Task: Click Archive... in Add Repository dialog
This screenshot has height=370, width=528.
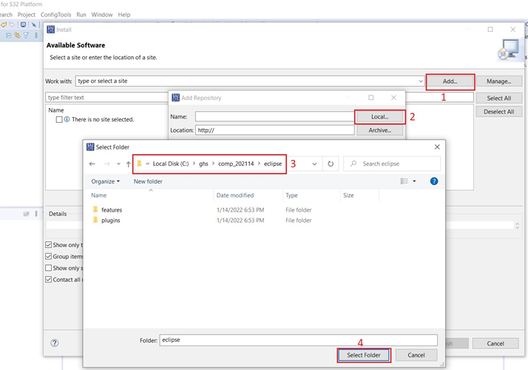Action: coord(380,130)
